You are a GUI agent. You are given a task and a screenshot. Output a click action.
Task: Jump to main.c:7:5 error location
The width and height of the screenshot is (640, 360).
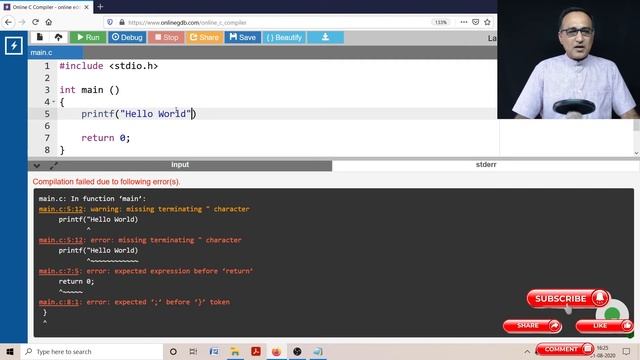click(60, 271)
